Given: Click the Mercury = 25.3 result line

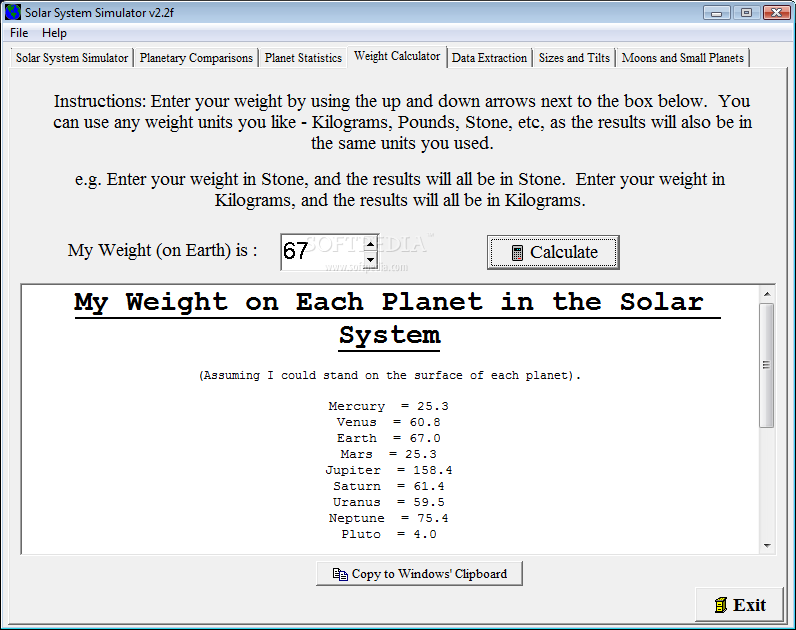Looking at the screenshot, I should point(388,406).
